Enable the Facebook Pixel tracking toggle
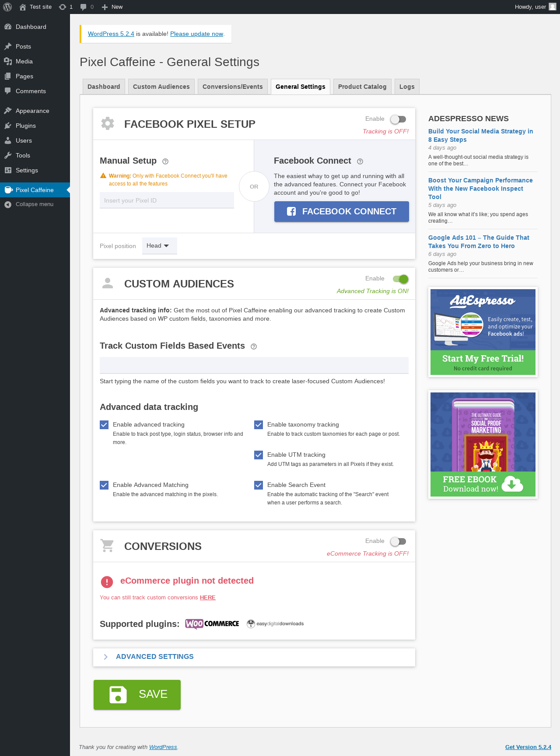The image size is (560, 756). (x=398, y=119)
